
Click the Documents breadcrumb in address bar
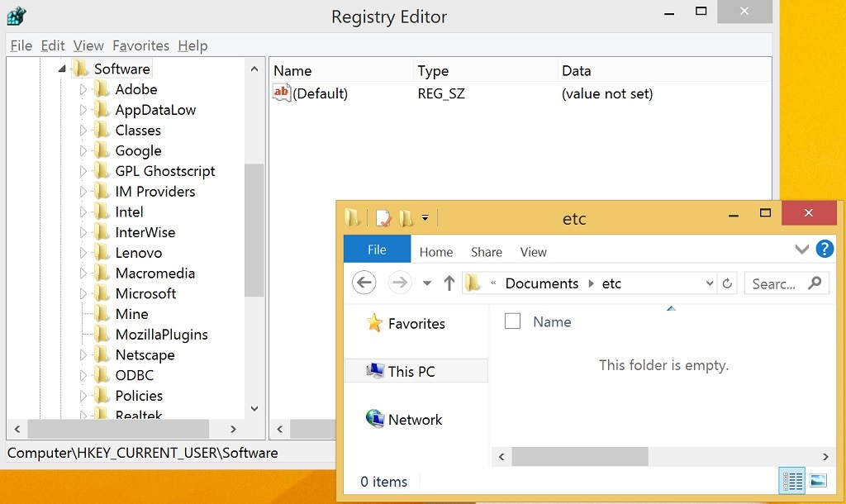point(542,283)
